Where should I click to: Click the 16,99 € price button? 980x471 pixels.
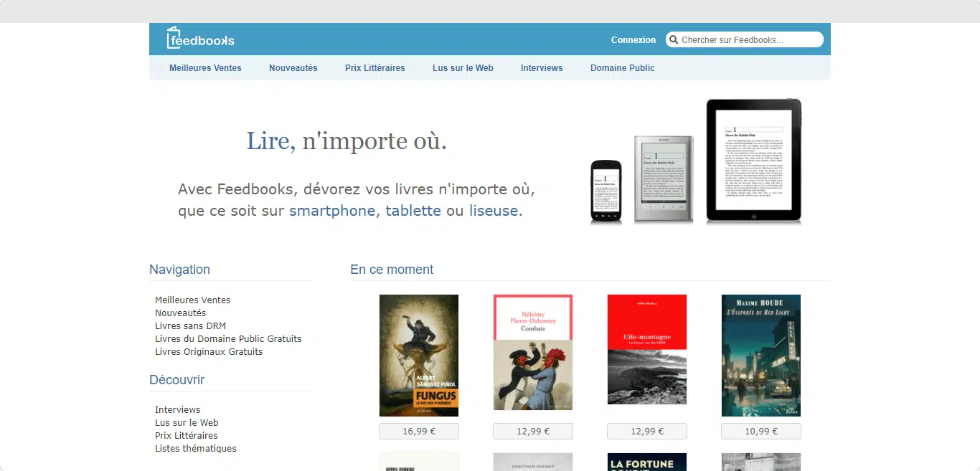tap(419, 432)
